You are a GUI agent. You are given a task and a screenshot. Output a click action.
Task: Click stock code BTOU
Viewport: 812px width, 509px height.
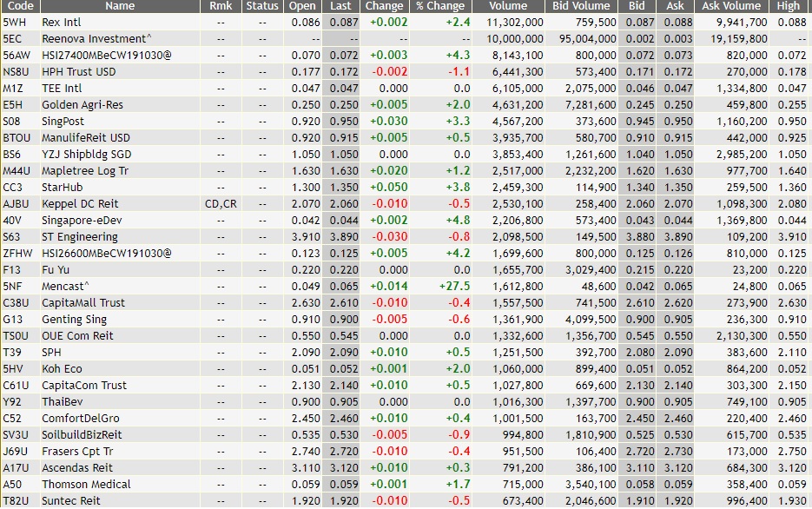coord(17,138)
